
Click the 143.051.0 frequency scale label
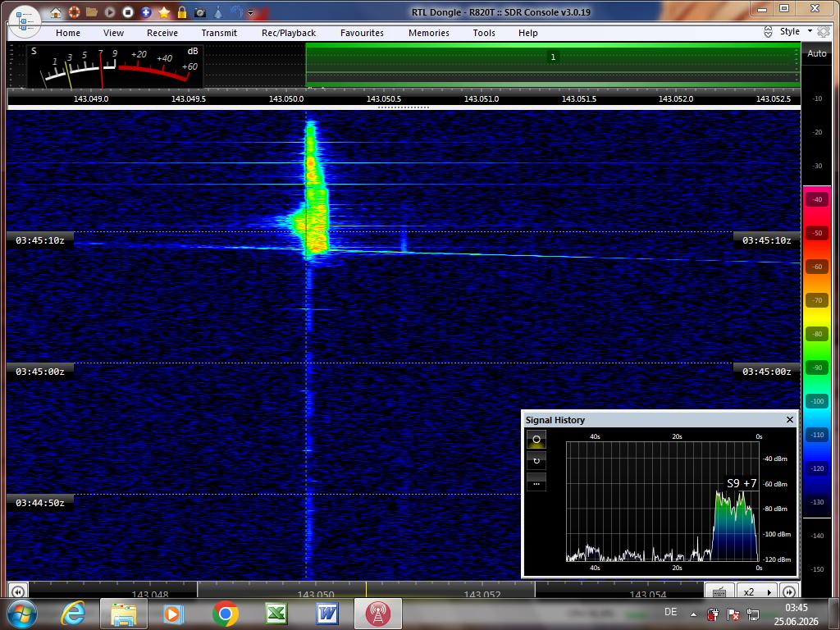(x=481, y=99)
